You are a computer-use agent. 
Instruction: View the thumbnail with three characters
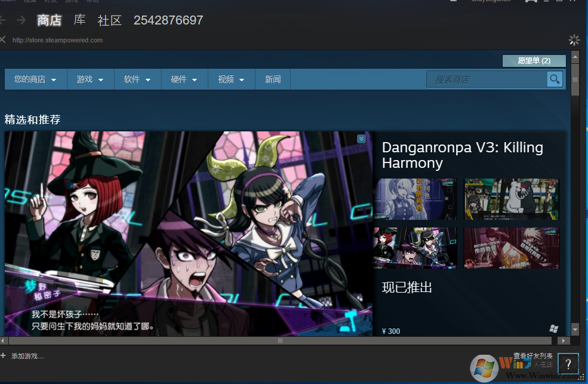[x=415, y=248]
